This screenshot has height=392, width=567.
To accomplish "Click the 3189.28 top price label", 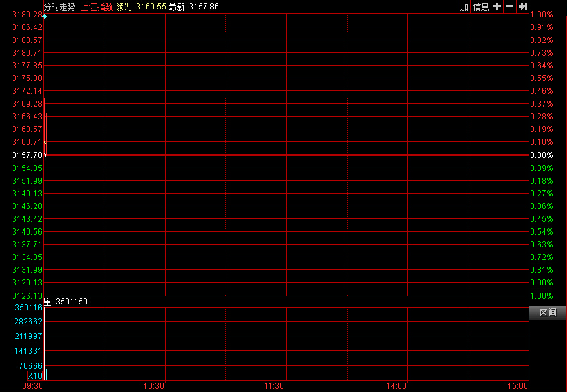I will 27,15.
